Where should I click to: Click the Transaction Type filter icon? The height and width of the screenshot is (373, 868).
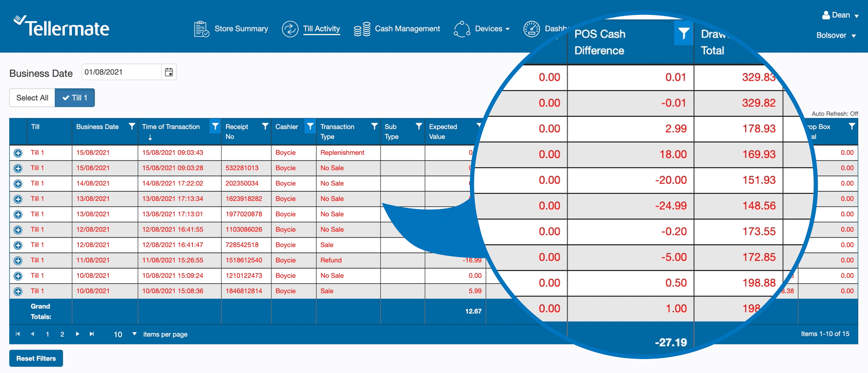(374, 126)
